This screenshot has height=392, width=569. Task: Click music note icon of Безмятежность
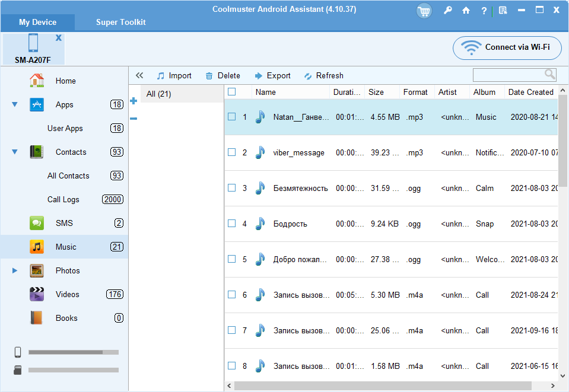pos(260,188)
